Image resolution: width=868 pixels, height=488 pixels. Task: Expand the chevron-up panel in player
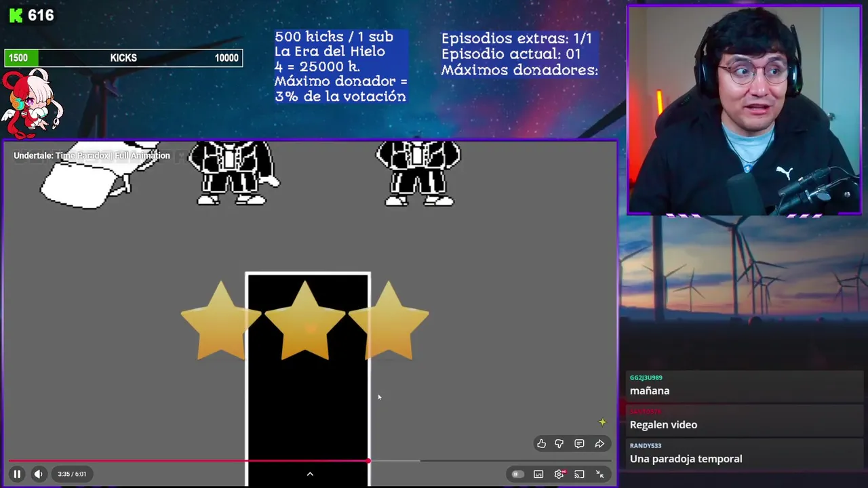tap(310, 474)
